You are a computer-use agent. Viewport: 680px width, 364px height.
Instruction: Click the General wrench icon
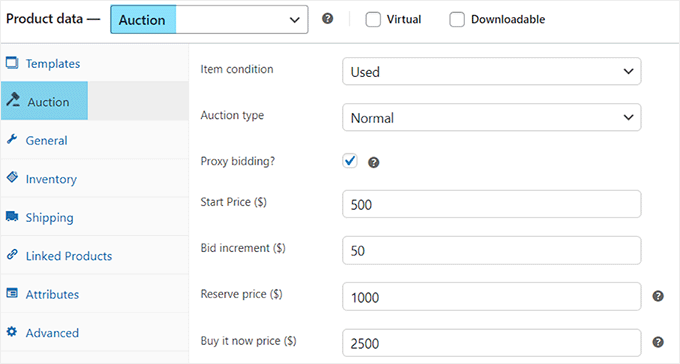click(x=12, y=139)
